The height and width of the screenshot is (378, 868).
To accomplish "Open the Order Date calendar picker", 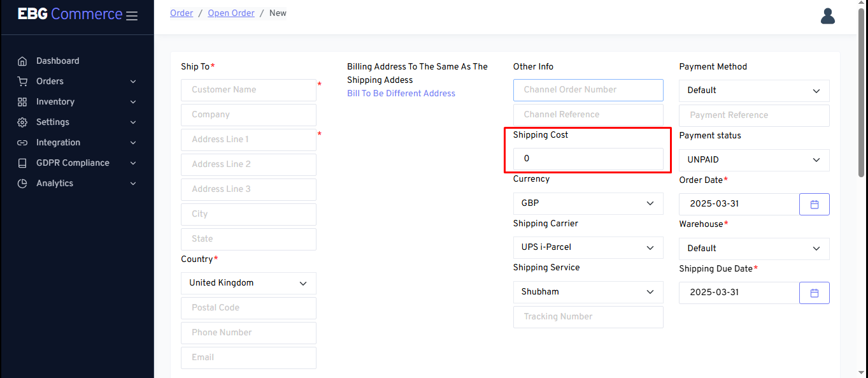I will (814, 204).
